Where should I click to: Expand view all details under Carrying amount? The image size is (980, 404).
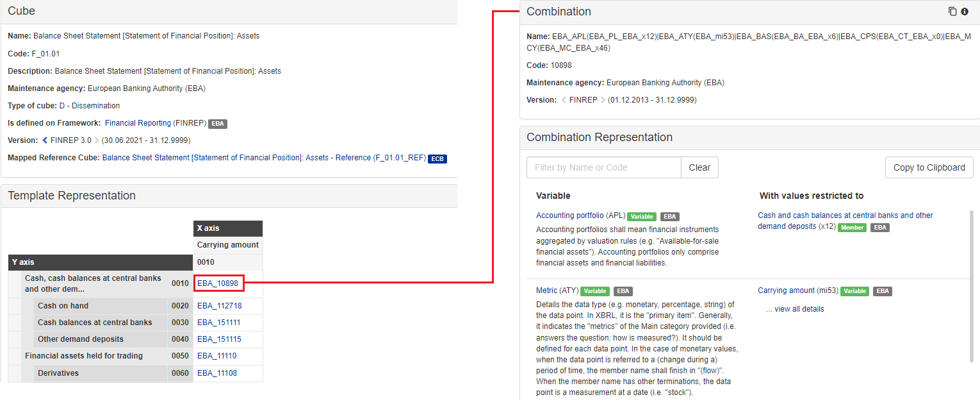[795, 309]
